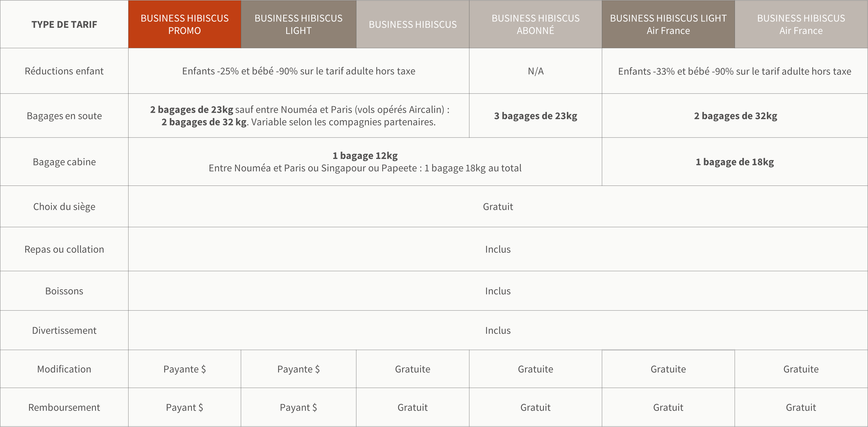Click the 2 bagages de 32kg cell

735,116
